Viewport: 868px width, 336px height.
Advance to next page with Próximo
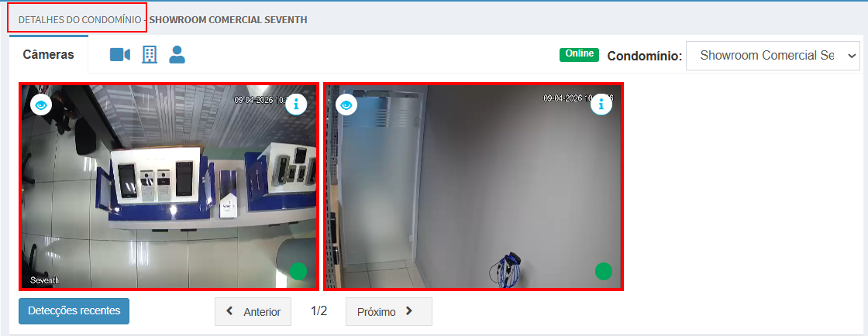click(x=387, y=312)
